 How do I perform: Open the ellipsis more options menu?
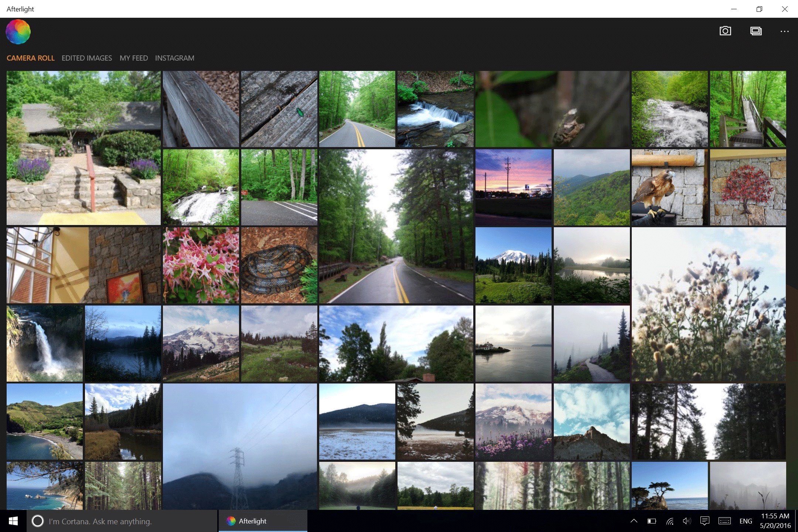(x=784, y=31)
